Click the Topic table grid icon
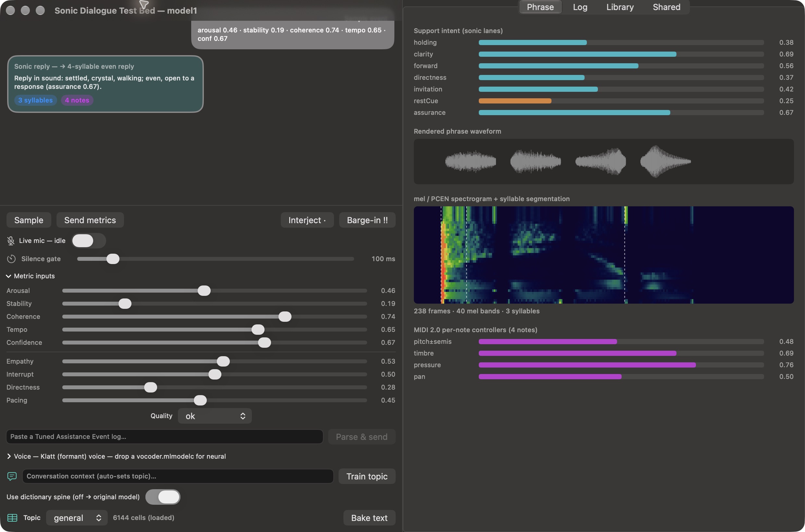Viewport: 805px width, 532px height. (12, 518)
